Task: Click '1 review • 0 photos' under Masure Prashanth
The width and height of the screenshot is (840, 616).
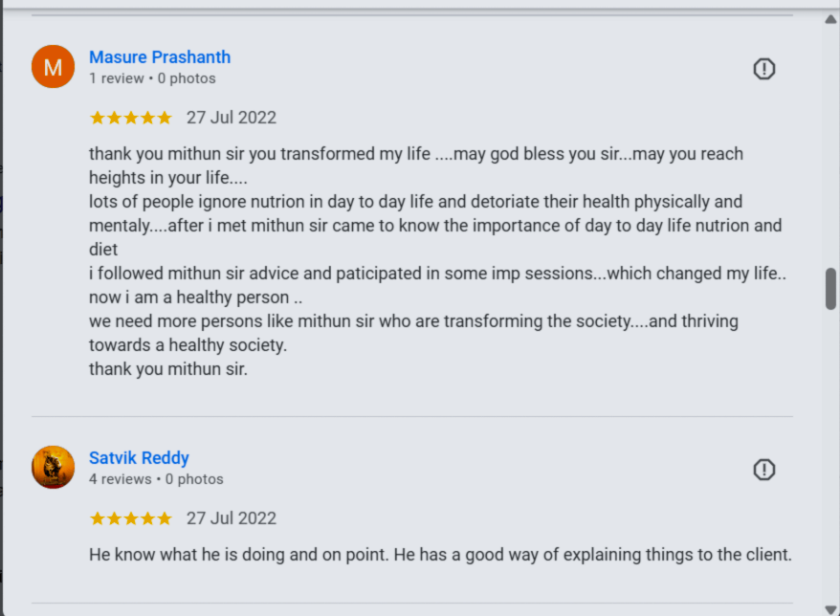Action: (152, 78)
